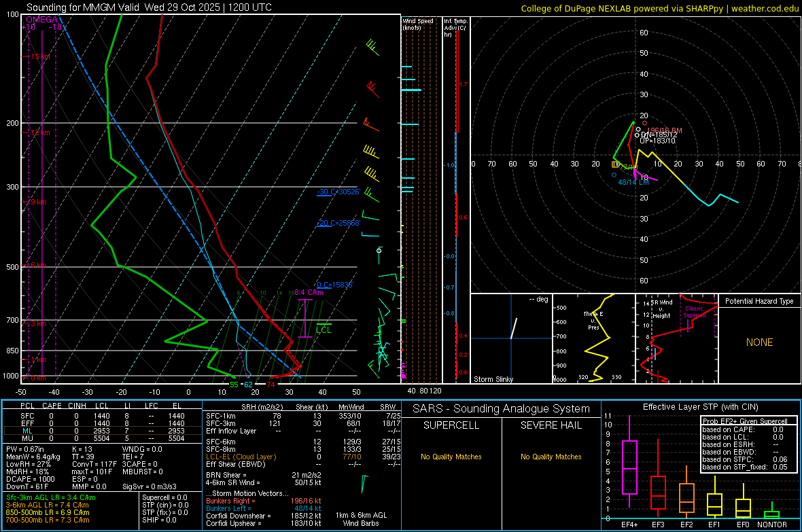Click the Wind Speed (knots) panel header
The width and height of the screenshot is (802, 532).
click(418, 24)
